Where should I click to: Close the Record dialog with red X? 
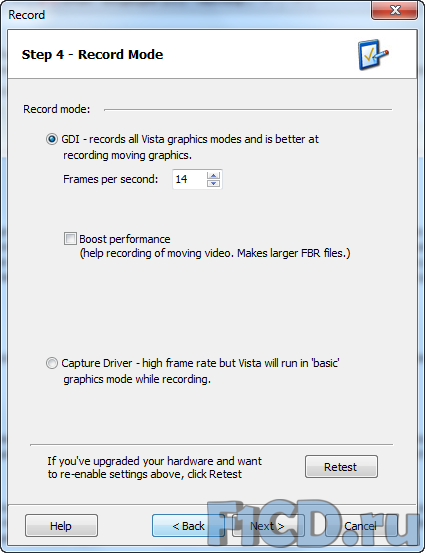click(395, 11)
